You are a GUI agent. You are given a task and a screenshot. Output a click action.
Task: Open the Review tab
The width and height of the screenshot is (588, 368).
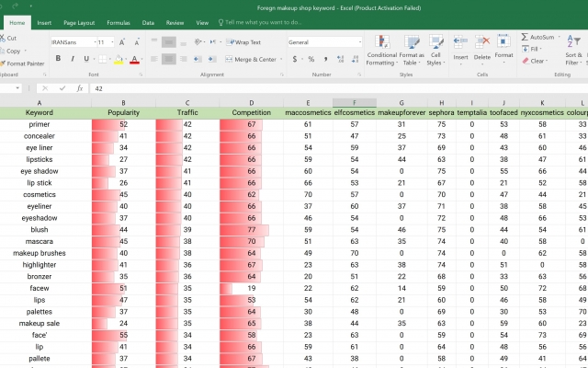[175, 23]
